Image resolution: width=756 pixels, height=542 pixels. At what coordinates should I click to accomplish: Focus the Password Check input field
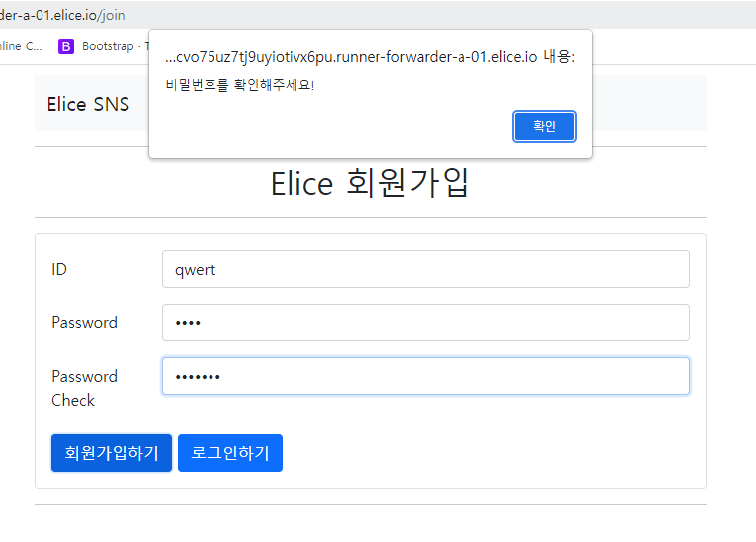pos(426,376)
